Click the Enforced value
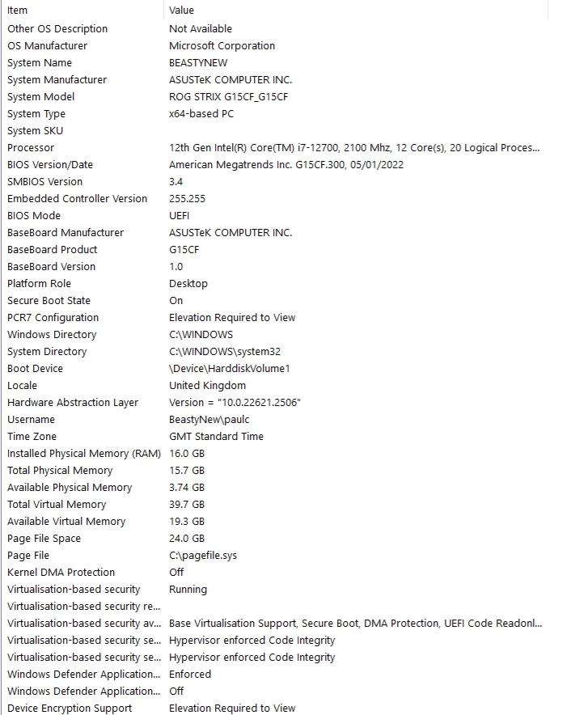This screenshot has width=588, height=715. coord(190,675)
